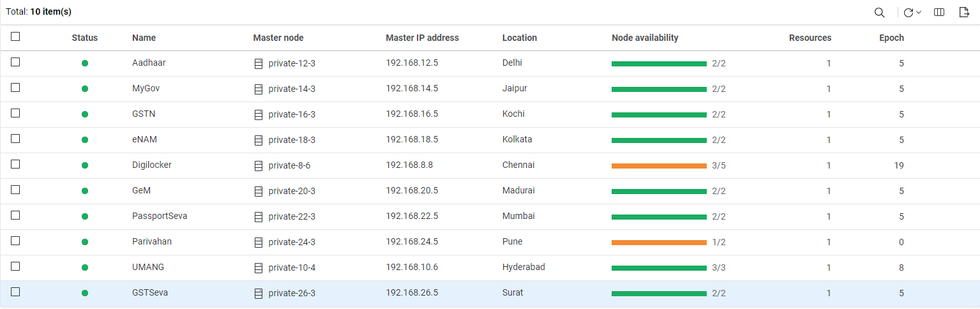
Task: Select the Digilocker row checkbox
Action: tap(15, 164)
